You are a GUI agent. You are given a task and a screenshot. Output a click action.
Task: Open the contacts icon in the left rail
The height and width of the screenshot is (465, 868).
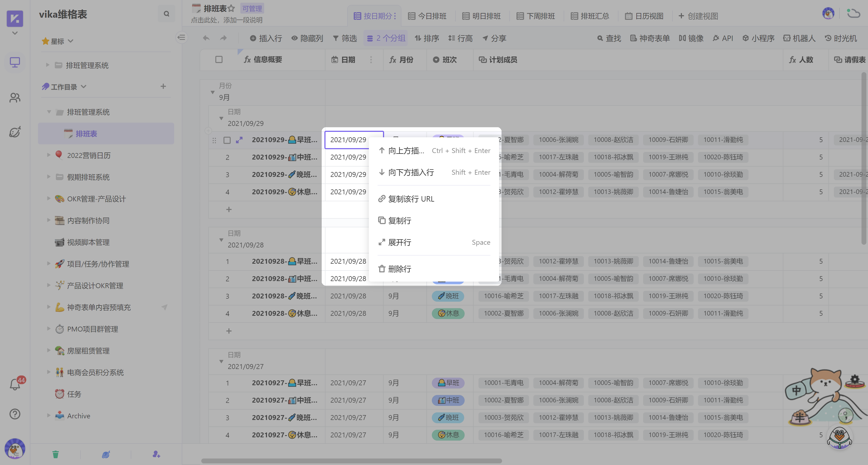[15, 98]
